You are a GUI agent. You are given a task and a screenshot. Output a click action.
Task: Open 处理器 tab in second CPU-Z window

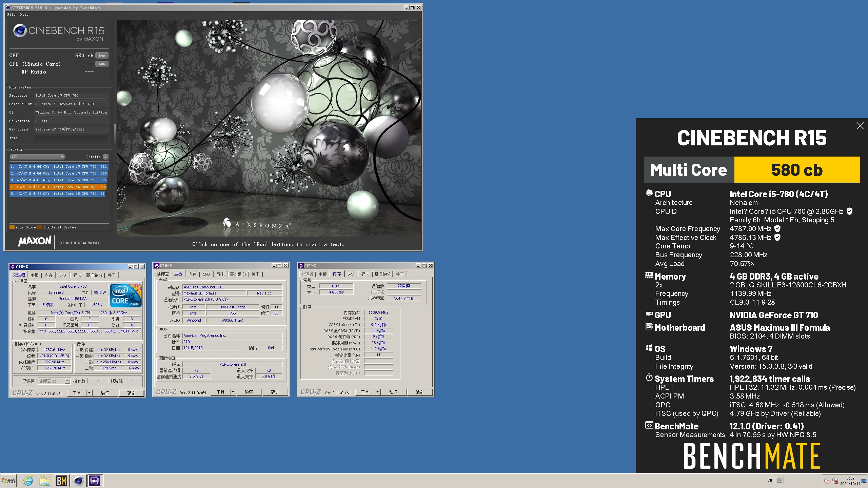tap(163, 274)
